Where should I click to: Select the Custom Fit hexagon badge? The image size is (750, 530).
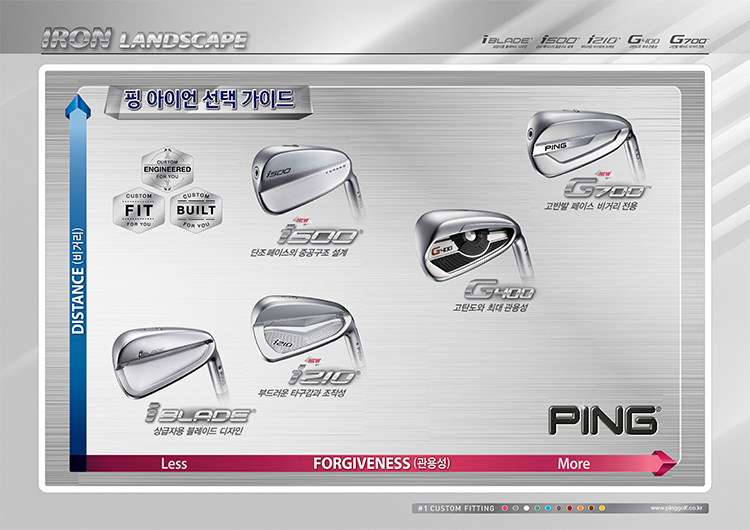click(139, 209)
